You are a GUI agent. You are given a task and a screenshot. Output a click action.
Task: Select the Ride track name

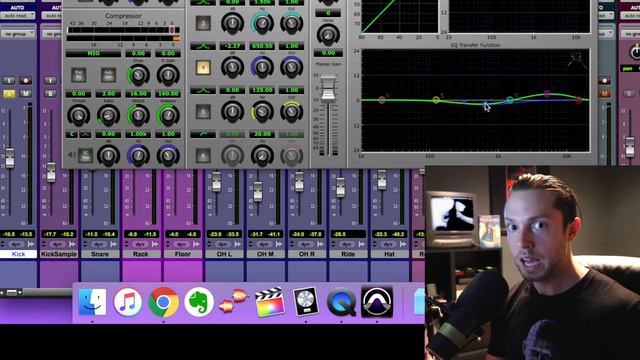348,254
